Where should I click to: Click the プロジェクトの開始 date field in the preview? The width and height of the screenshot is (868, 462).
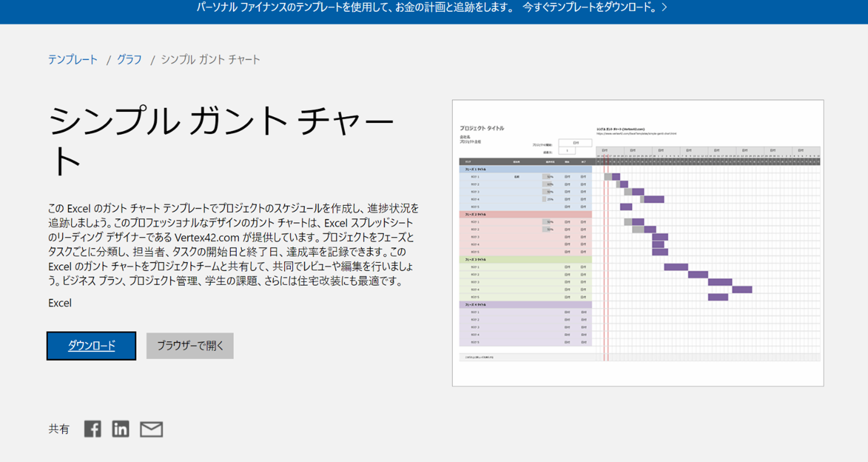pos(576,143)
